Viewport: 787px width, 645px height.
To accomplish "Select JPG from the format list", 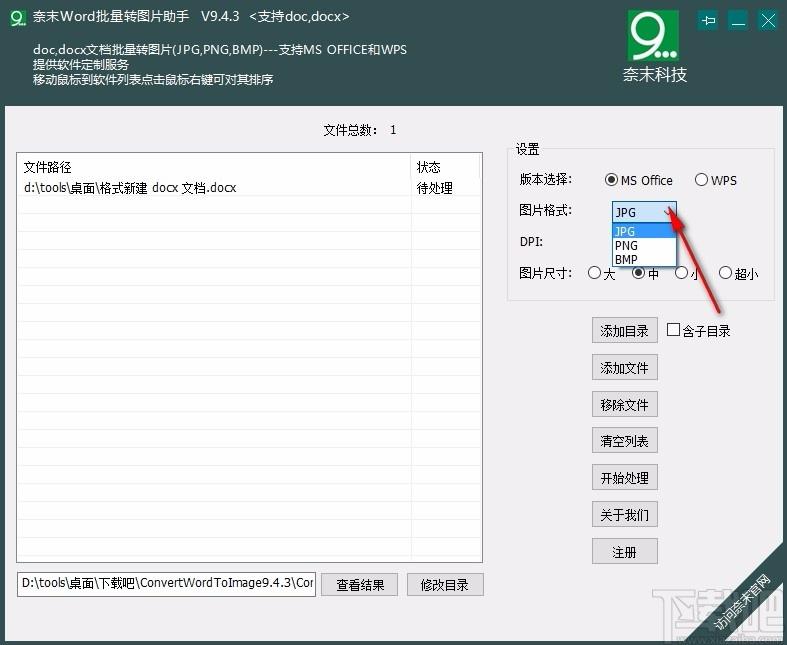I will (644, 231).
